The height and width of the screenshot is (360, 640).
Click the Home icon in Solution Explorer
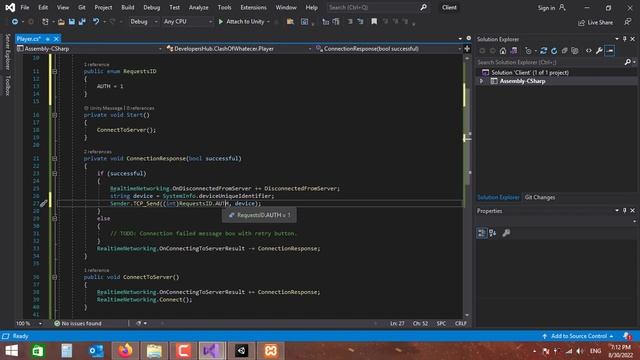(503, 51)
